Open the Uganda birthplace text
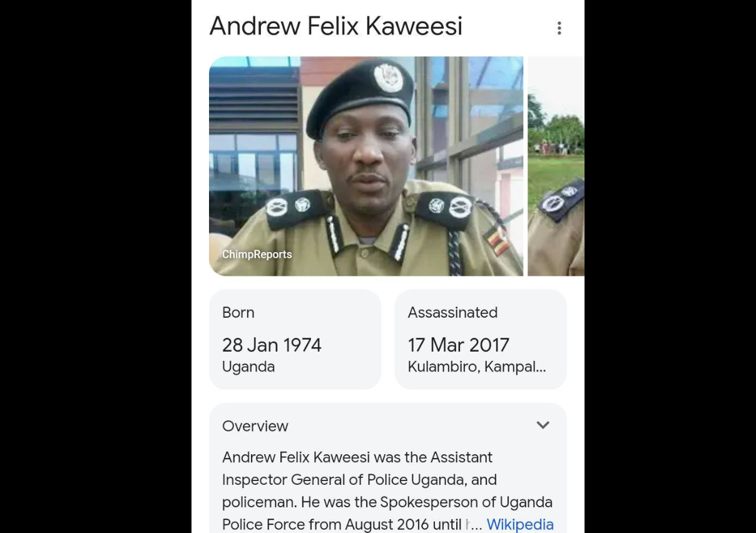This screenshot has width=756, height=533. (248, 367)
